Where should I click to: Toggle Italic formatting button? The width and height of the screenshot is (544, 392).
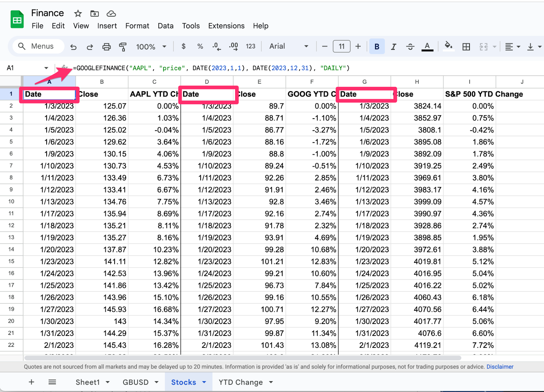click(393, 47)
